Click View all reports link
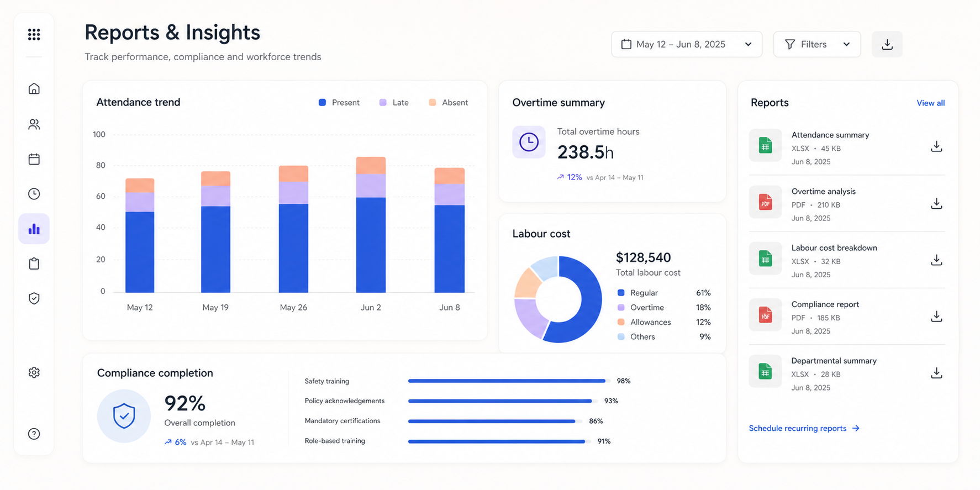The height and width of the screenshot is (490, 980). pos(930,103)
